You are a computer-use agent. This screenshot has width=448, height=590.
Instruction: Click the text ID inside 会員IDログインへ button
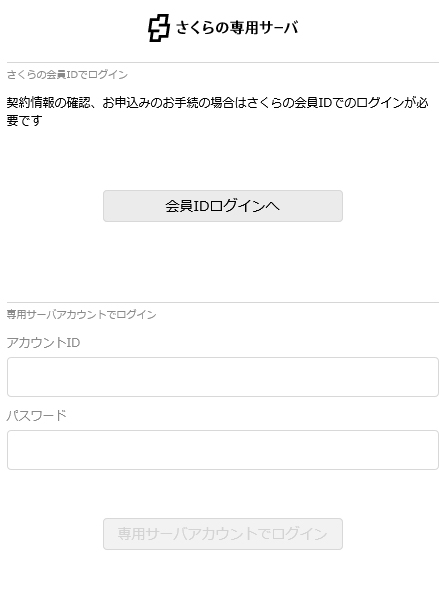pyautogui.click(x=201, y=206)
